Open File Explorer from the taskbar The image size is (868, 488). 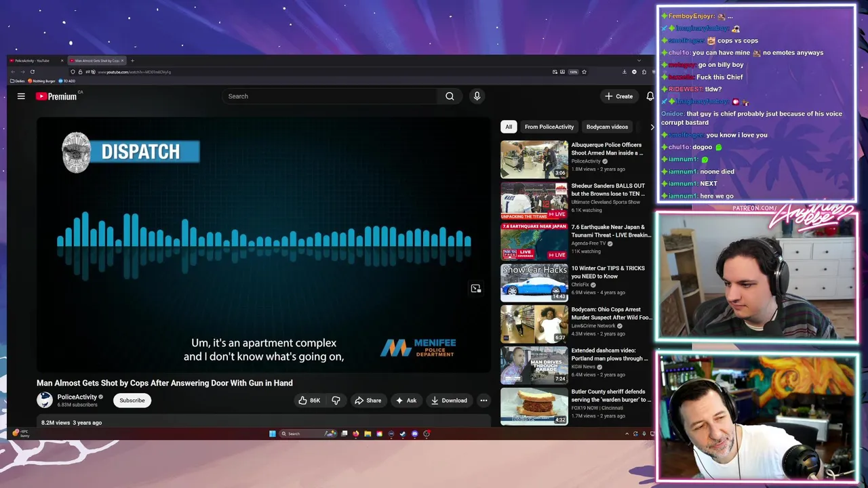coord(368,434)
